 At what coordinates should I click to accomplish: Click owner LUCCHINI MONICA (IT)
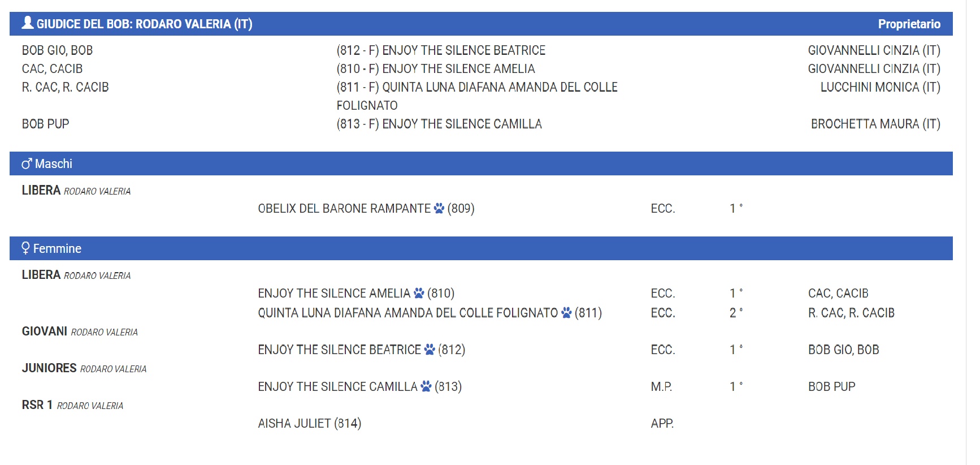click(880, 87)
